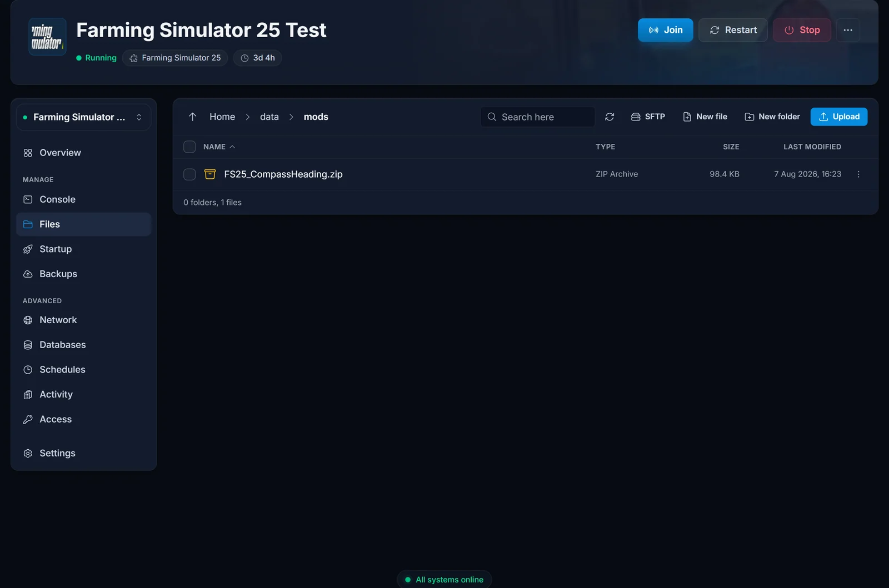Create a New folder
Screen dimensions: 889x588
[772, 117]
